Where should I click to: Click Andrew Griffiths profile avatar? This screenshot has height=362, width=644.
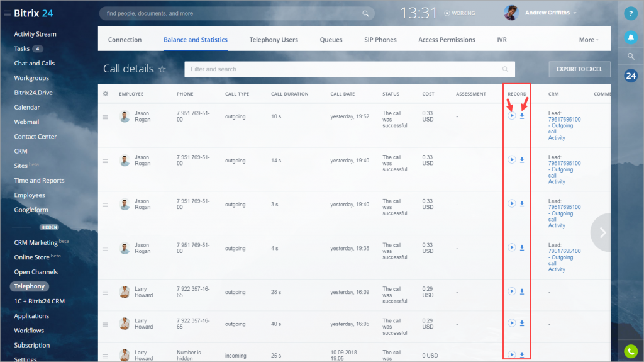[511, 13]
